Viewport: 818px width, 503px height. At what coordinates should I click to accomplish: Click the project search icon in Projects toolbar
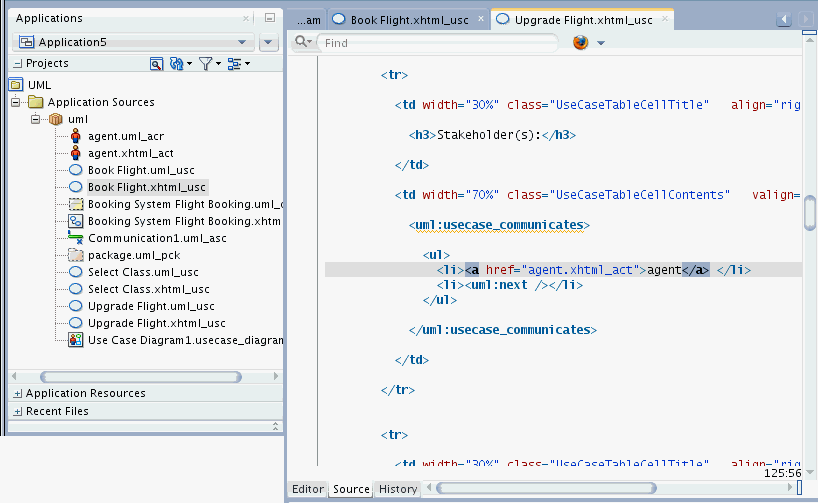tap(156, 63)
